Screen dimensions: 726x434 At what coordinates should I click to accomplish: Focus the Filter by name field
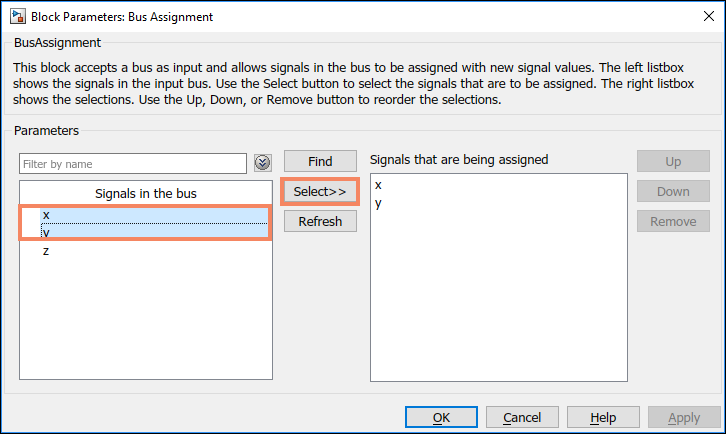coord(132,163)
